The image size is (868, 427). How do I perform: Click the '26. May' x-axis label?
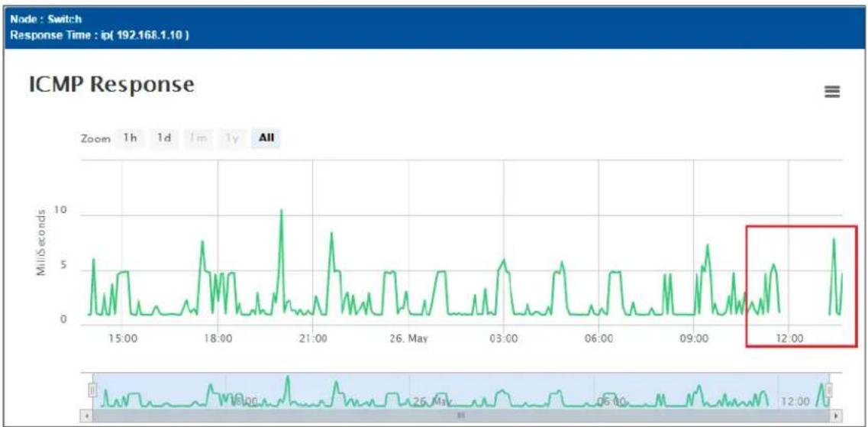click(x=408, y=338)
